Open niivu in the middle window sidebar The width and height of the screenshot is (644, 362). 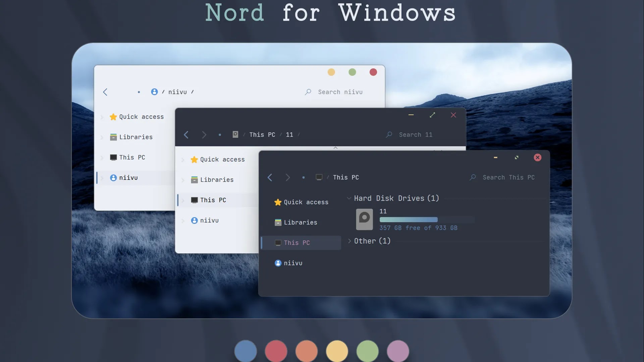tap(205, 220)
